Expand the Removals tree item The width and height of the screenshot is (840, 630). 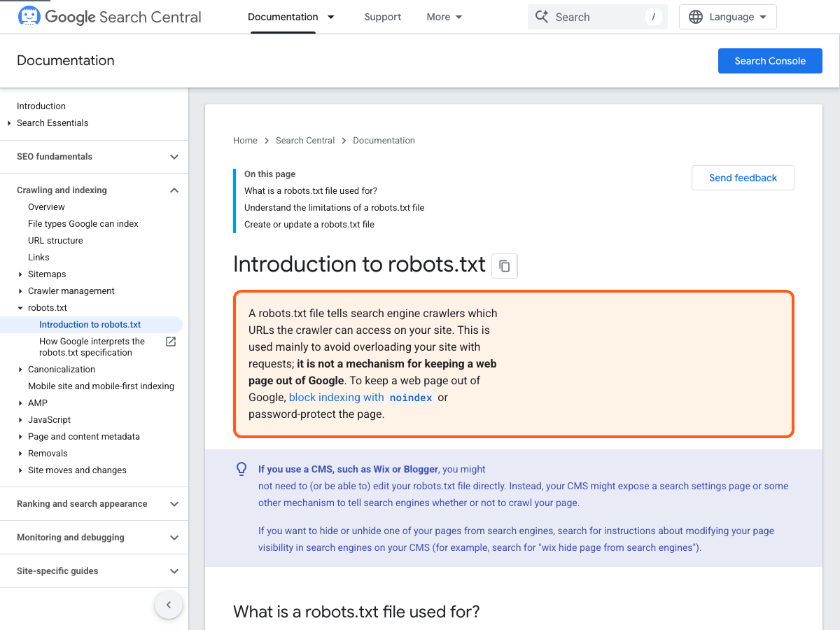pyautogui.click(x=20, y=454)
